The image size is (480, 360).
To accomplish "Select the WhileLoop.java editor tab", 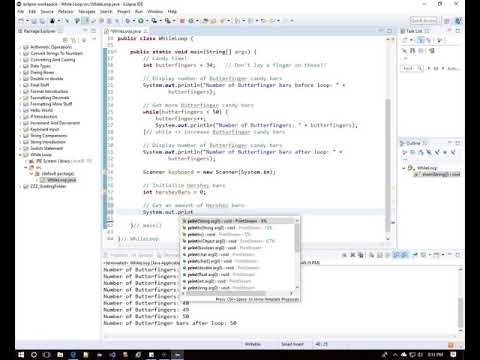I will (126, 31).
